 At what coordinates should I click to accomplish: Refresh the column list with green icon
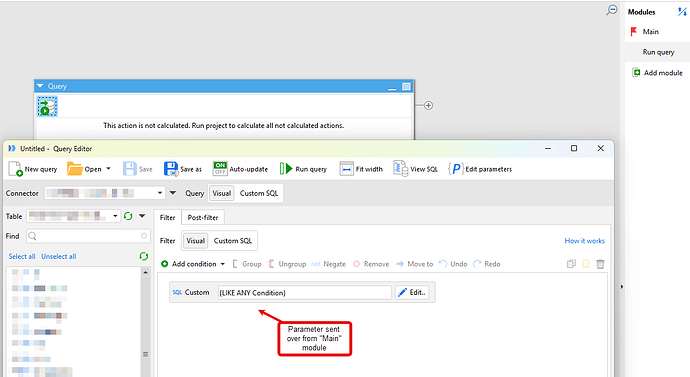pos(143,256)
